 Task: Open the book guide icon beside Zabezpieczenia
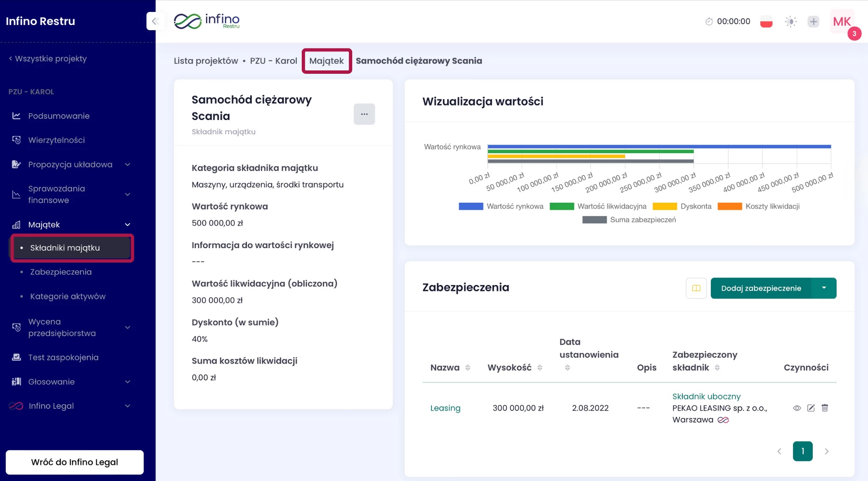pyautogui.click(x=696, y=288)
